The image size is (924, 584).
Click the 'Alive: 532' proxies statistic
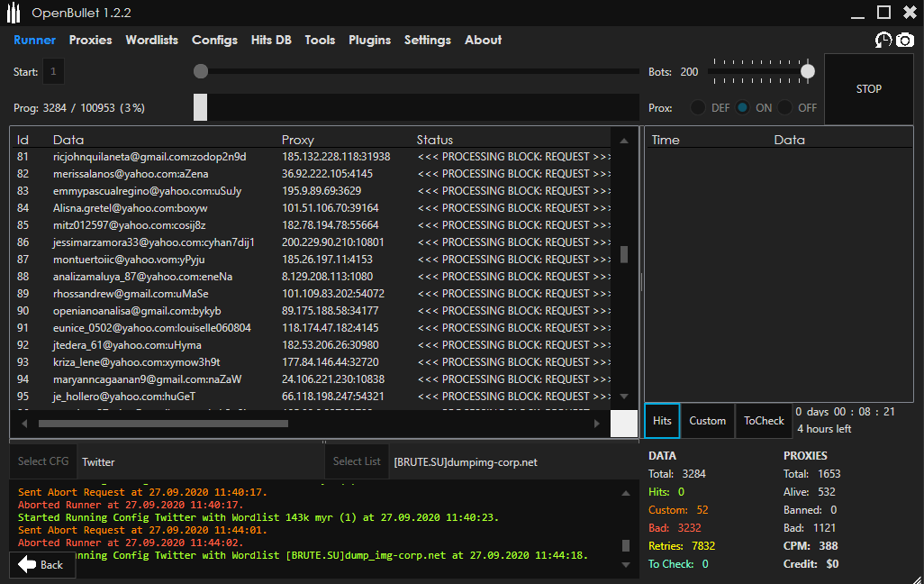coord(810,492)
